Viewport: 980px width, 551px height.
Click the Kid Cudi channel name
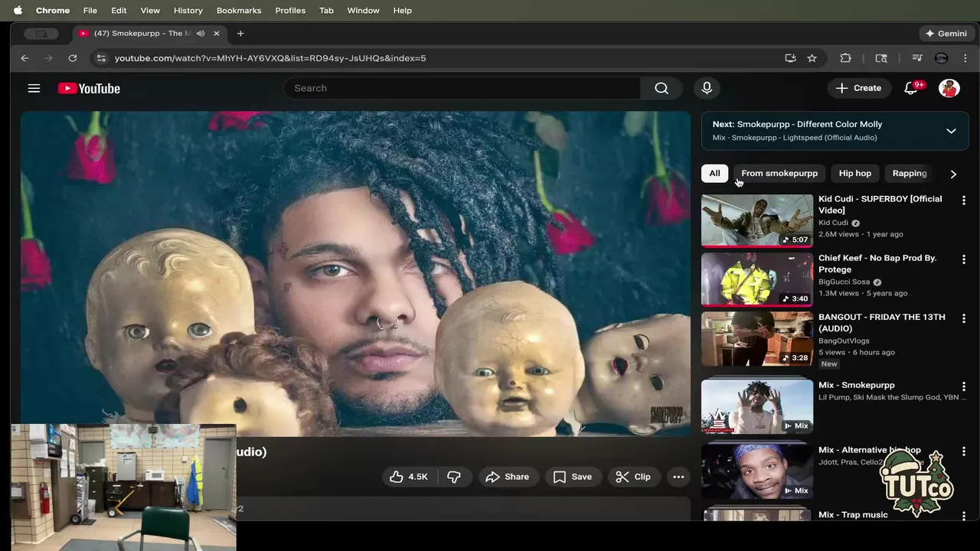[x=833, y=223]
